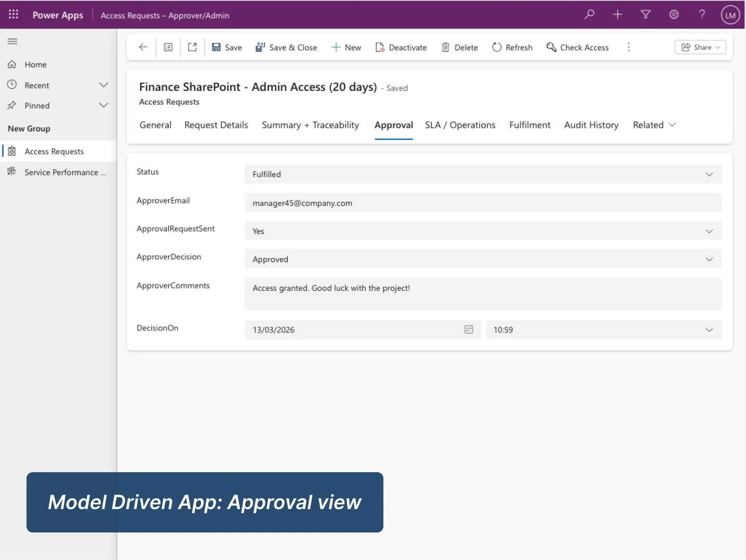Open the record set navigator icon
Screen dimensions: 746x560
tap(168, 47)
